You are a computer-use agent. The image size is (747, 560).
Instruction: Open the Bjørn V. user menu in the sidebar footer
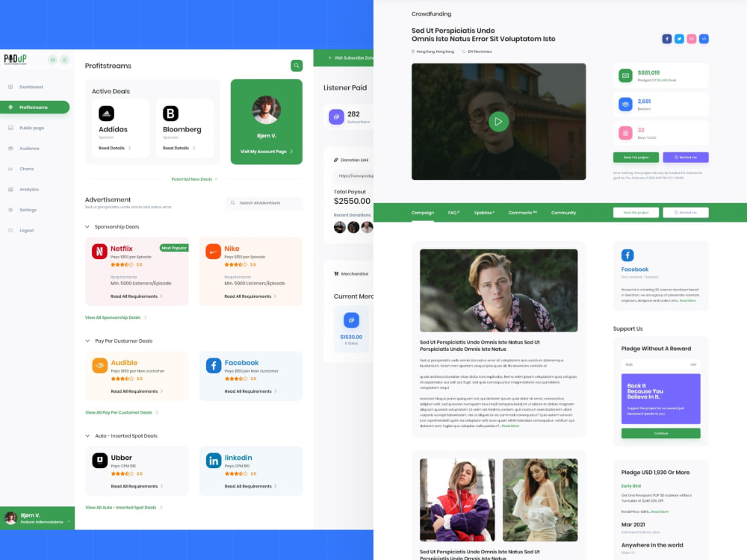[37, 518]
